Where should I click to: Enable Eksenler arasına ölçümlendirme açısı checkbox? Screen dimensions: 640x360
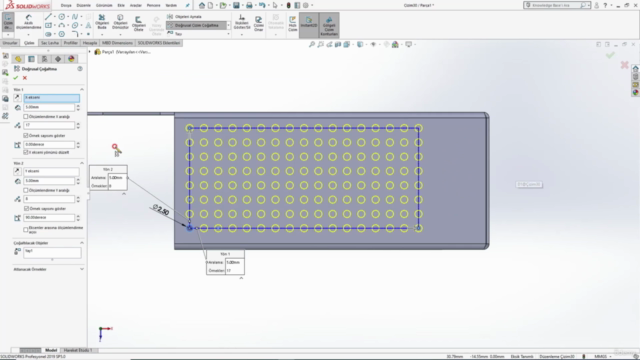tap(26, 230)
